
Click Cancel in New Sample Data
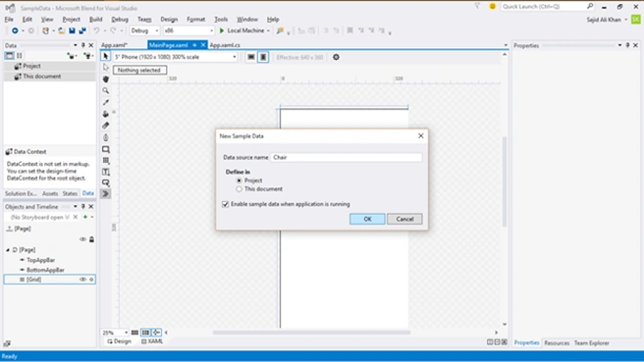click(404, 219)
